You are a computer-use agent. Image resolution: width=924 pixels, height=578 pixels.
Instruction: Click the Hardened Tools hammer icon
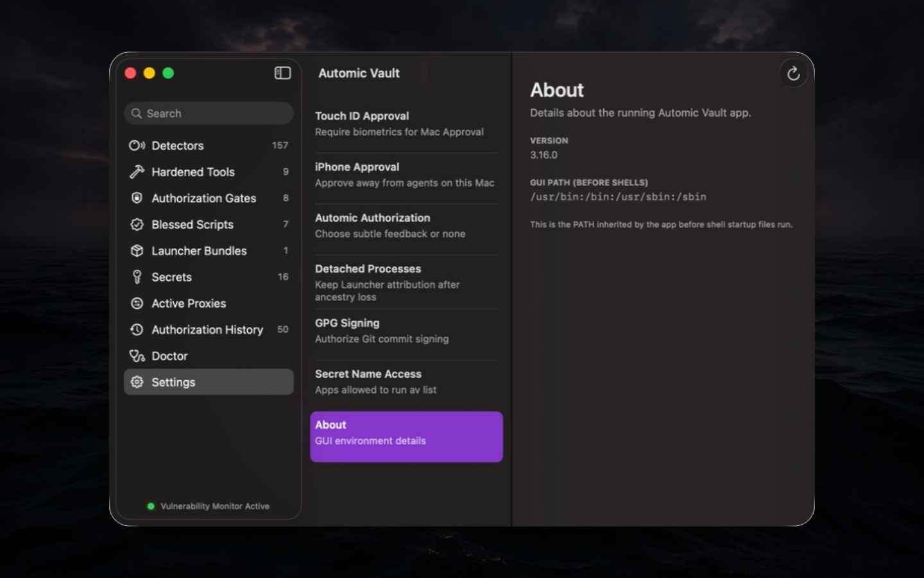pos(137,172)
